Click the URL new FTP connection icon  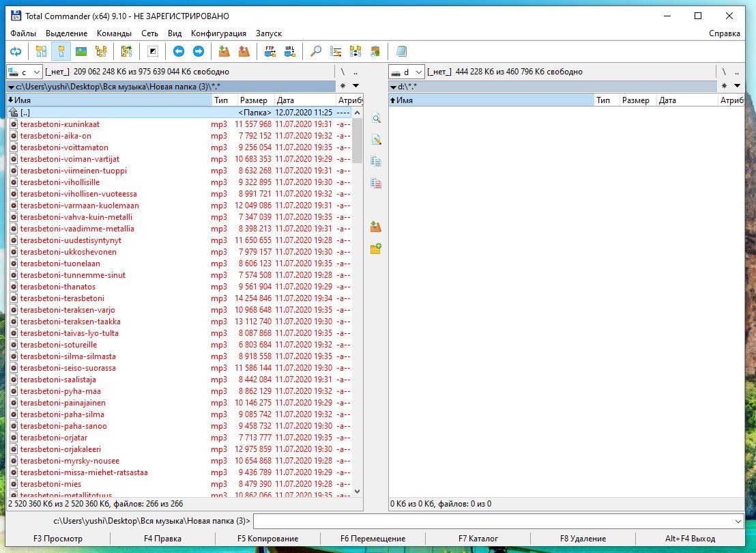click(x=290, y=51)
